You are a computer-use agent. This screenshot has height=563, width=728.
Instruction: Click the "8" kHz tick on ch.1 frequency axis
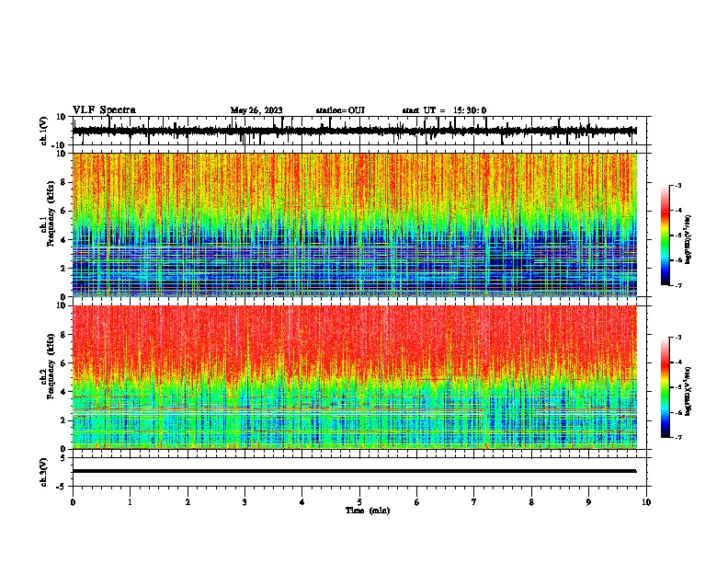64,182
